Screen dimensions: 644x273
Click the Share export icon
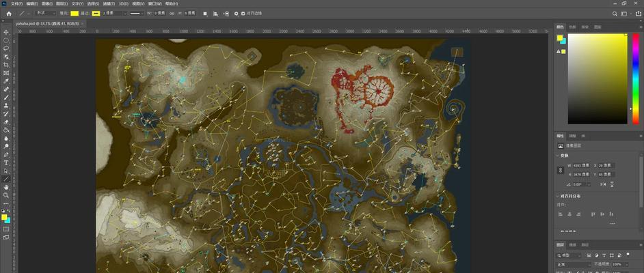point(639,14)
